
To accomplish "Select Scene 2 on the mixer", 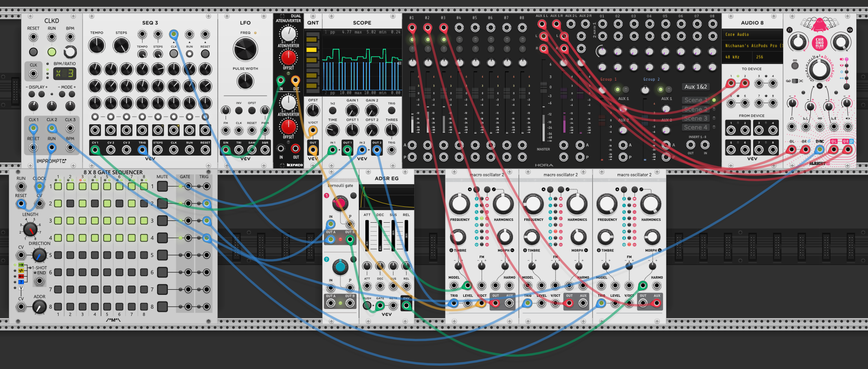I will point(695,109).
